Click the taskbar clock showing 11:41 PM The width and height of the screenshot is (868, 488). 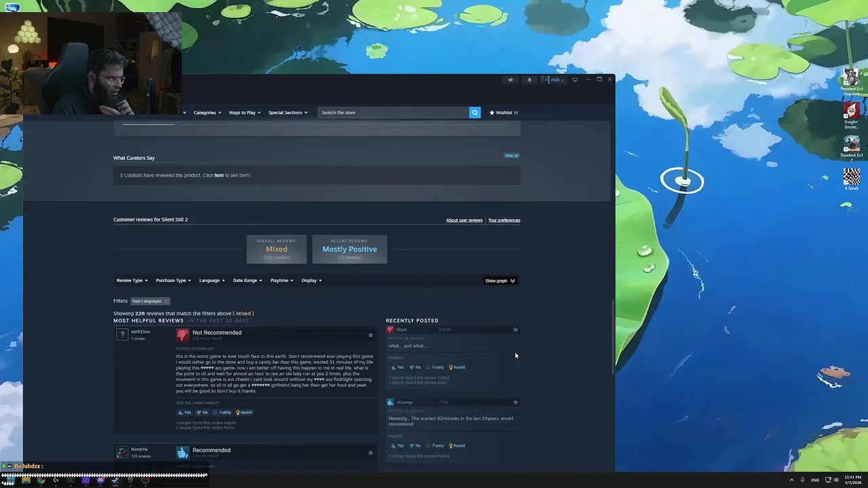click(x=853, y=480)
